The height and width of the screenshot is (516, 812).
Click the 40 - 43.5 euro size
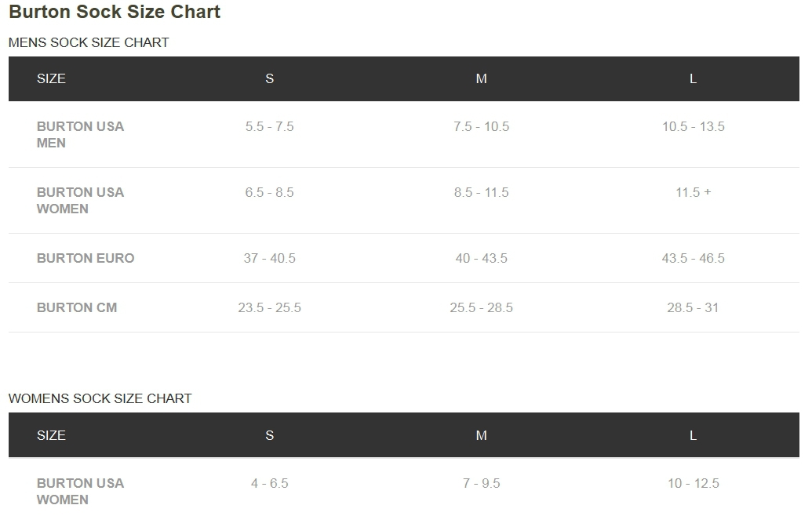pos(481,258)
